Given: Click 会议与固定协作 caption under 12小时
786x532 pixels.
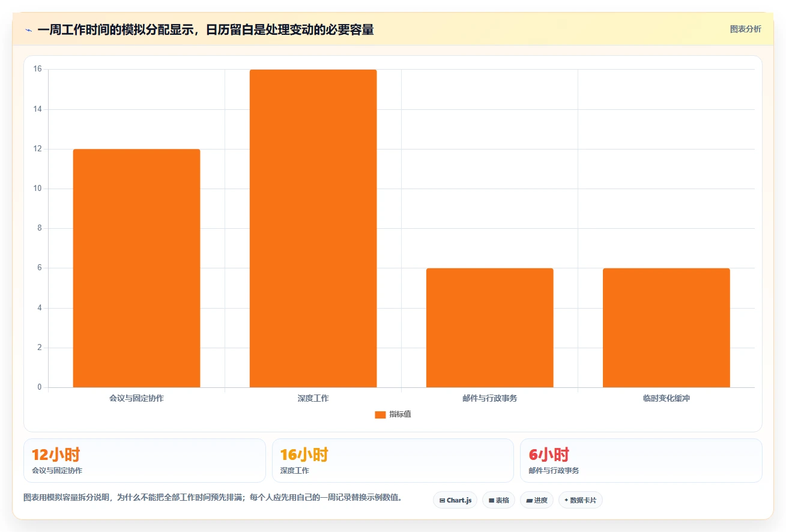Looking at the screenshot, I should [57, 471].
